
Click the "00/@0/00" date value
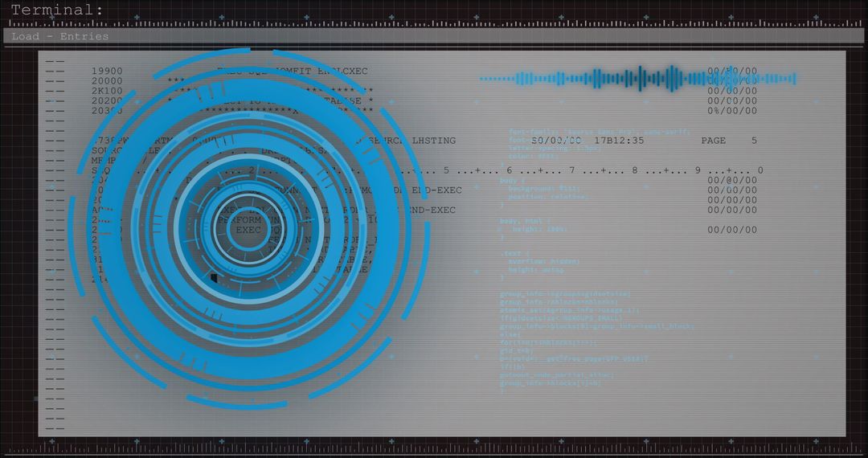pyautogui.click(x=732, y=180)
